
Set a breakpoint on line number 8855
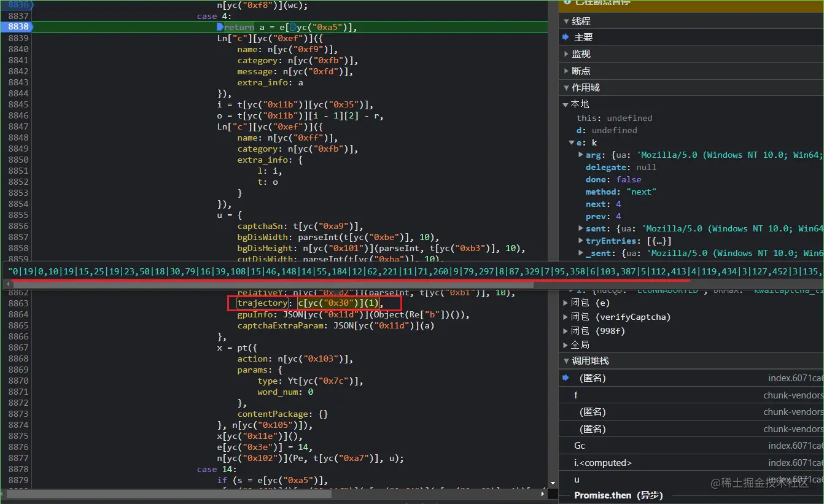point(18,215)
